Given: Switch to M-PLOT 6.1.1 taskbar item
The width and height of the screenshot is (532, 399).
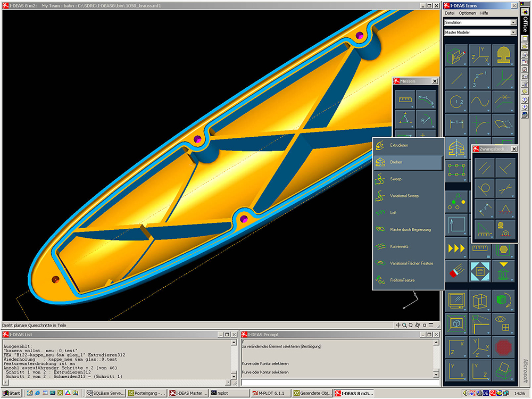Looking at the screenshot, I should (x=271, y=393).
